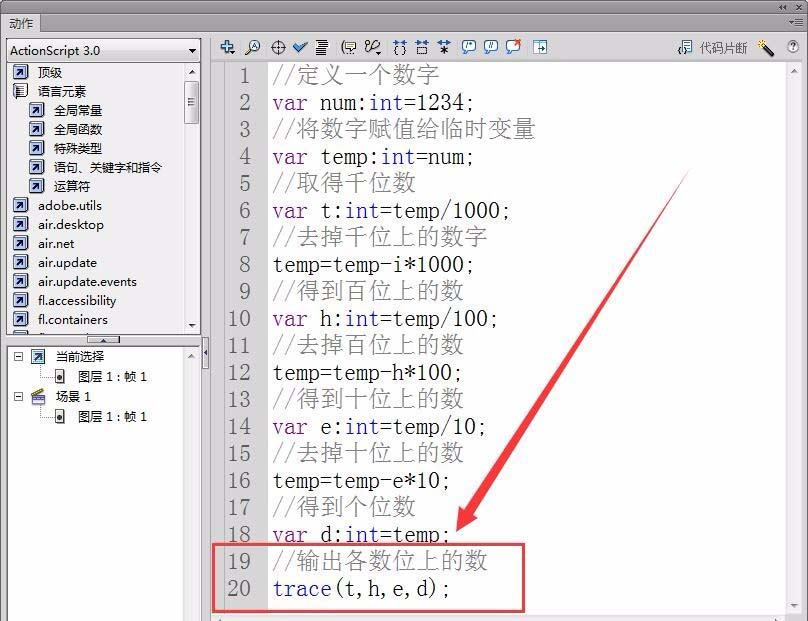Open 代码片断 code snippets

[713, 48]
